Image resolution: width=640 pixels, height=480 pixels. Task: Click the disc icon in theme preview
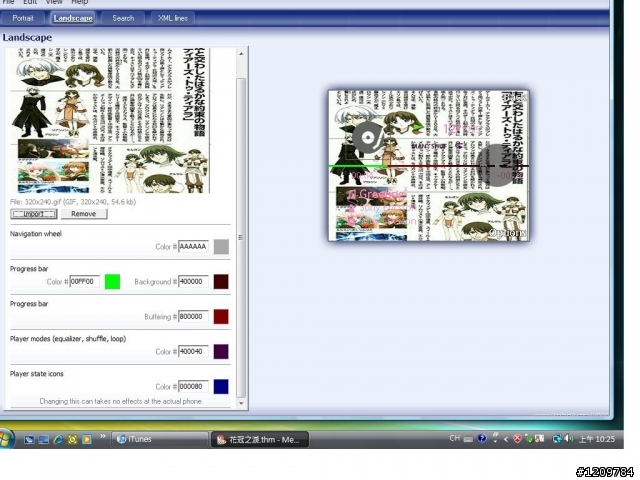point(369,137)
